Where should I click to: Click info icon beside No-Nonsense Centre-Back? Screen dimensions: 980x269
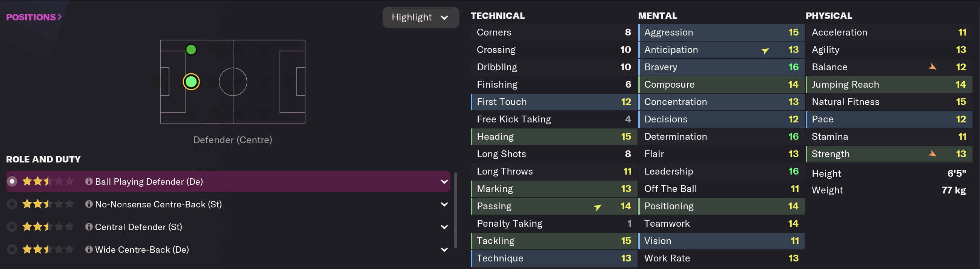pyautogui.click(x=89, y=204)
